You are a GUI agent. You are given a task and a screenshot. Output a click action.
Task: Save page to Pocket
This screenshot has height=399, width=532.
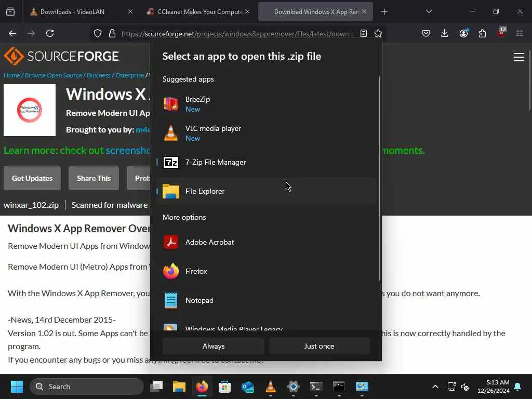point(426,33)
